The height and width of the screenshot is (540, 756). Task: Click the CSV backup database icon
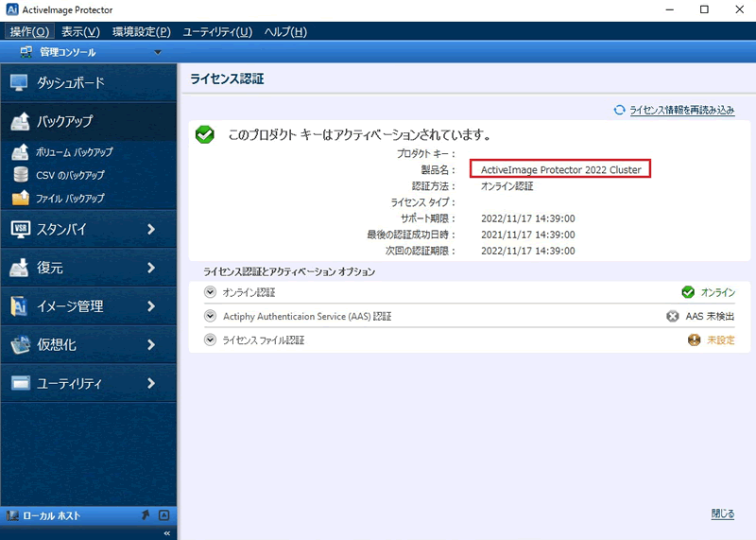(x=21, y=175)
